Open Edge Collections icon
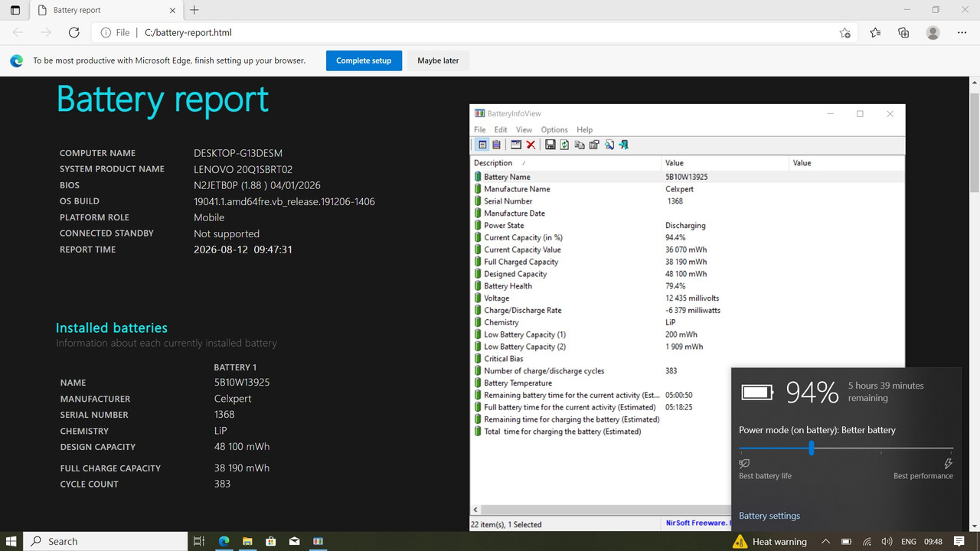This screenshot has width=980, height=551. pyautogui.click(x=903, y=33)
